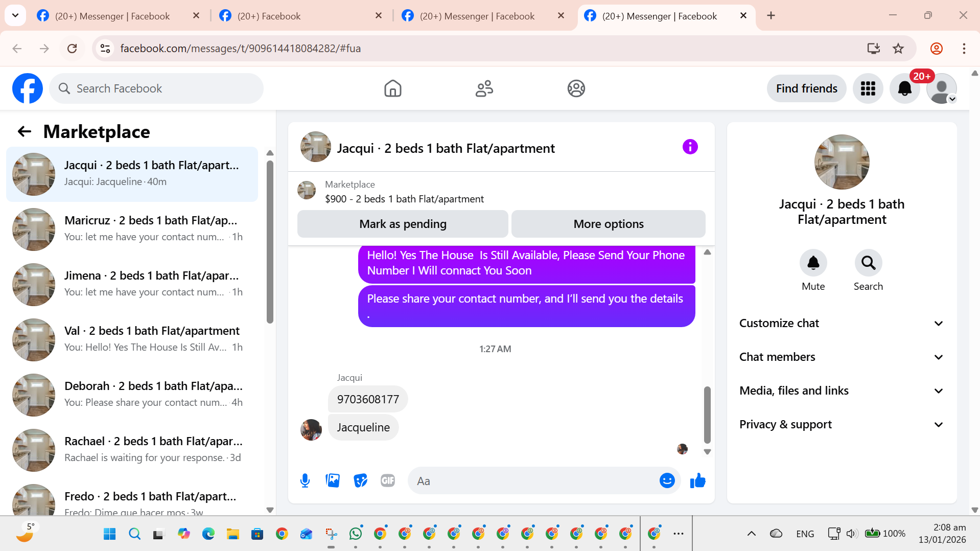Open Windows Start button
This screenshot has width=980, height=551.
[109, 534]
